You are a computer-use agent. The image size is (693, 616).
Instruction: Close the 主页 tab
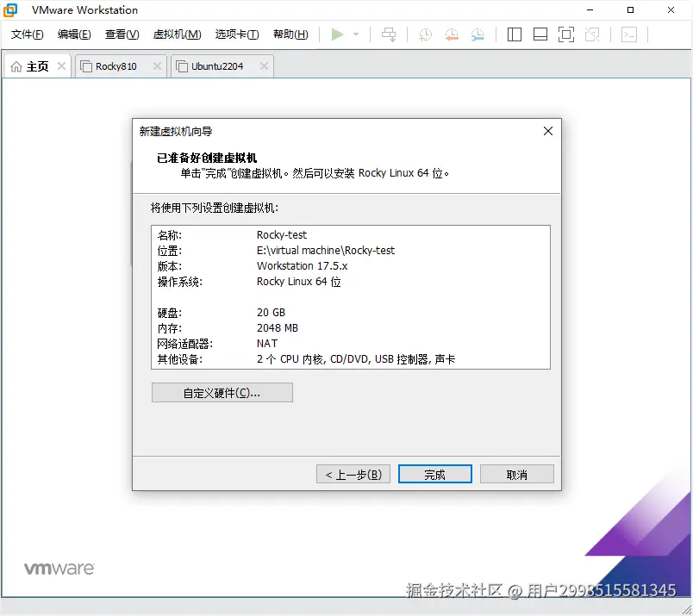tap(61, 66)
